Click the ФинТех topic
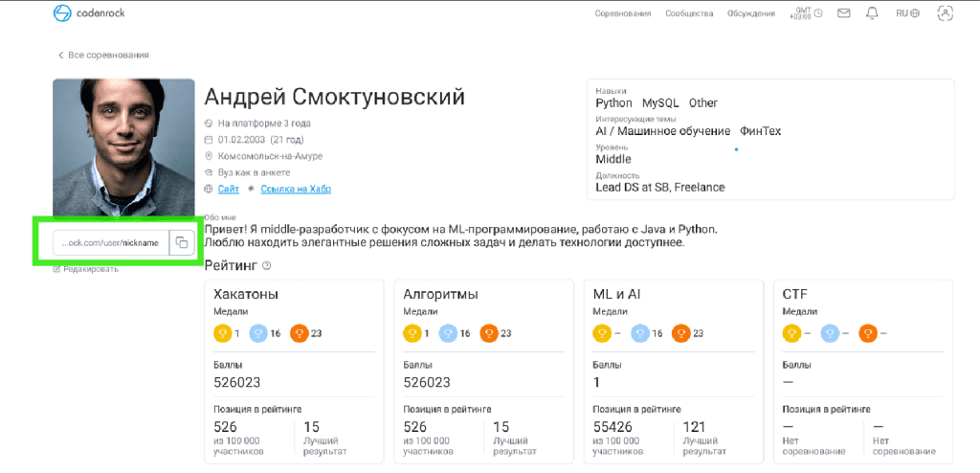 tap(761, 131)
